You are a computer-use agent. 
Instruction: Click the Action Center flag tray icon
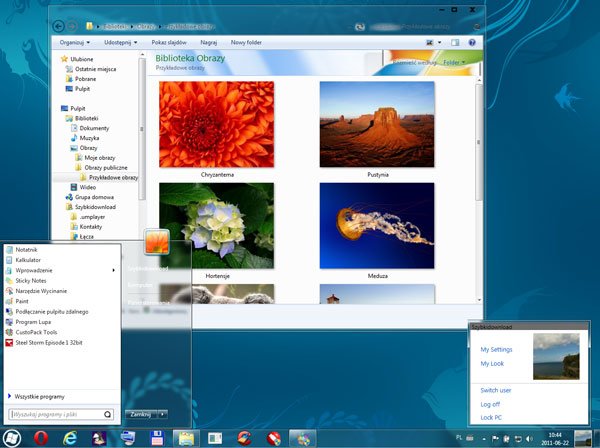pos(495,438)
